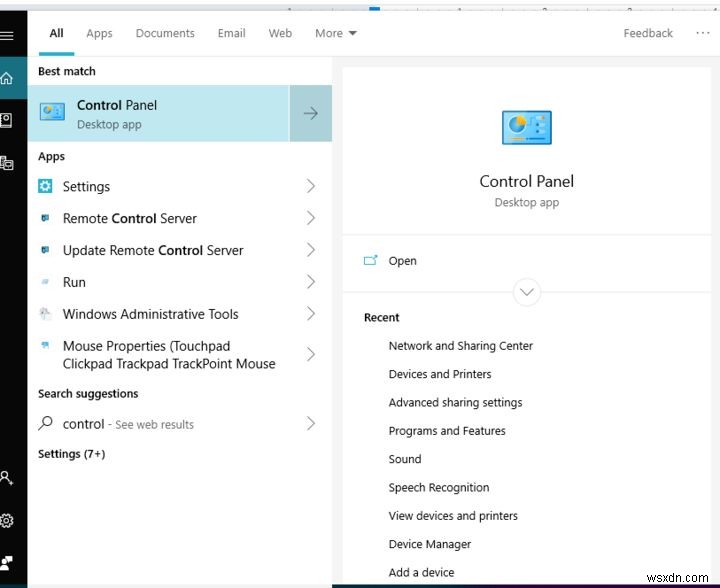Open recent Advanced sharing settings
Screen dimensions: 720x588
[455, 403]
